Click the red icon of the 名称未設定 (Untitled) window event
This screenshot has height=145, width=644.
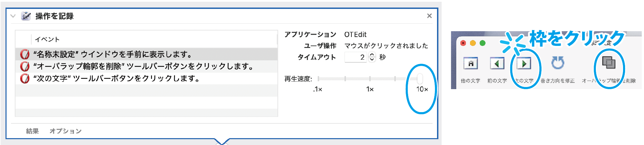tap(24, 54)
